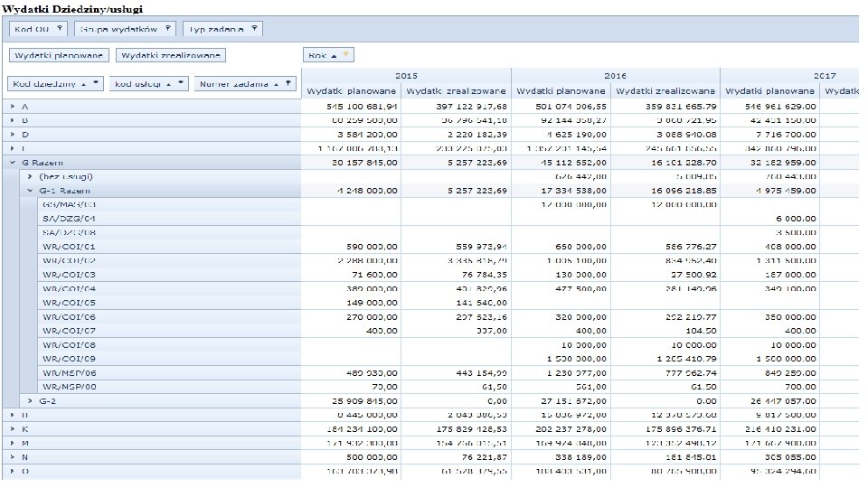Click cell value 1 230 077,00
The width and height of the screenshot is (868, 488).
[x=577, y=373]
